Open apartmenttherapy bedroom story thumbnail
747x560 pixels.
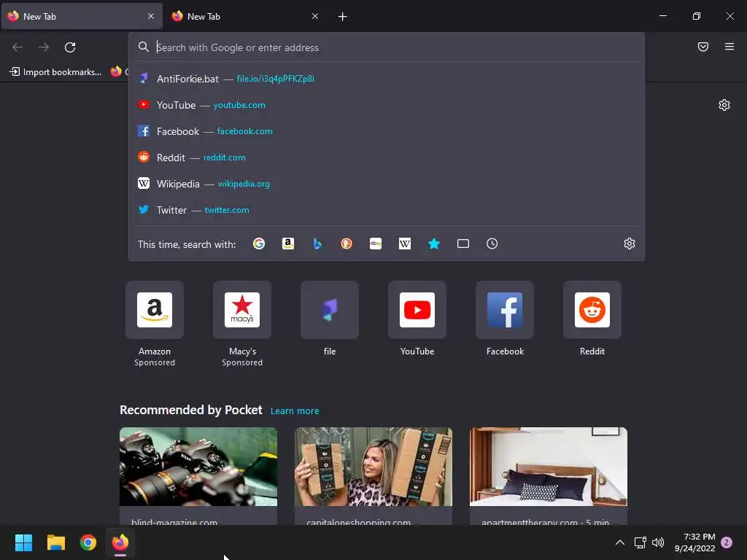point(549,467)
